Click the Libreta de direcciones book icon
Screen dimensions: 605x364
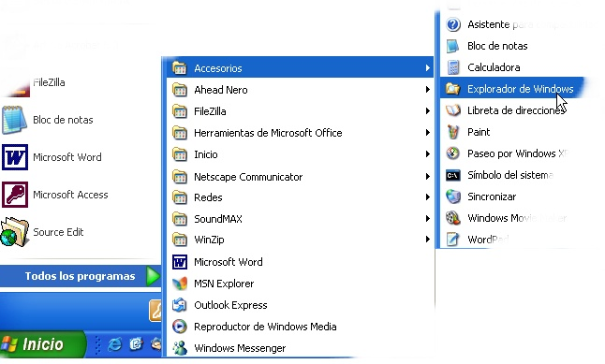click(453, 110)
